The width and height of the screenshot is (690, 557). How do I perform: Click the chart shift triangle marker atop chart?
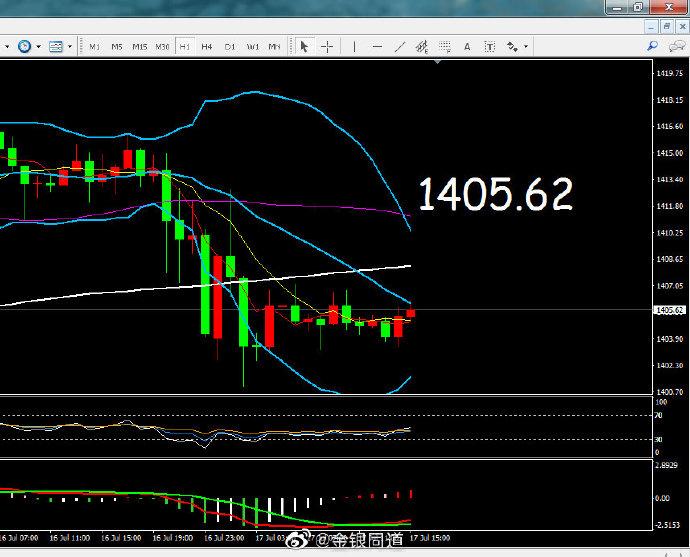coord(436,62)
